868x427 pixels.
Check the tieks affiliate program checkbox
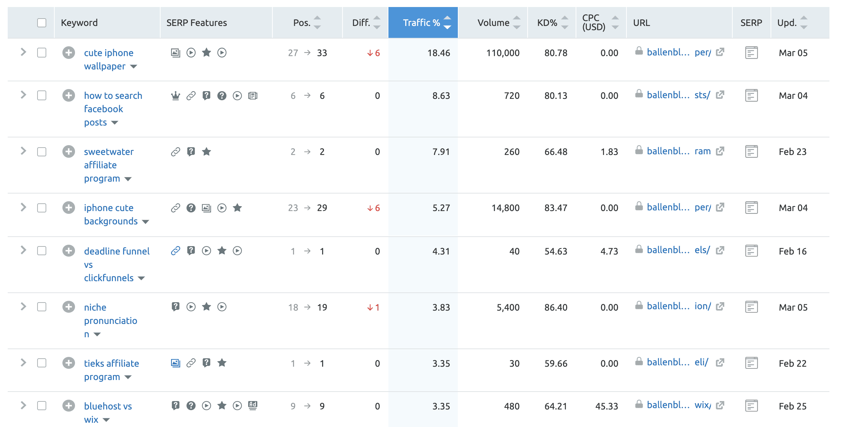pyautogui.click(x=42, y=363)
